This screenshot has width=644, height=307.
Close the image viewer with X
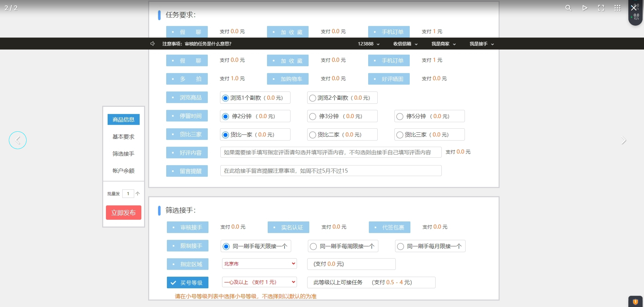point(633,8)
